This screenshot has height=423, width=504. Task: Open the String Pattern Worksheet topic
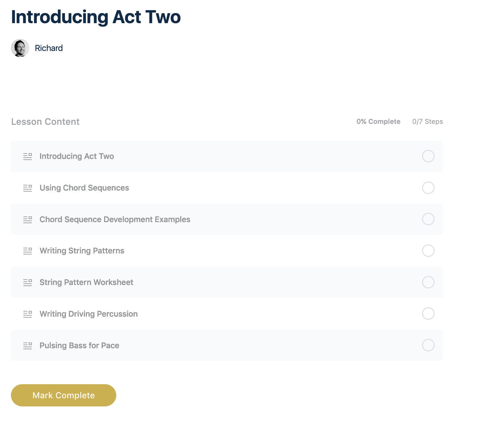tap(86, 282)
